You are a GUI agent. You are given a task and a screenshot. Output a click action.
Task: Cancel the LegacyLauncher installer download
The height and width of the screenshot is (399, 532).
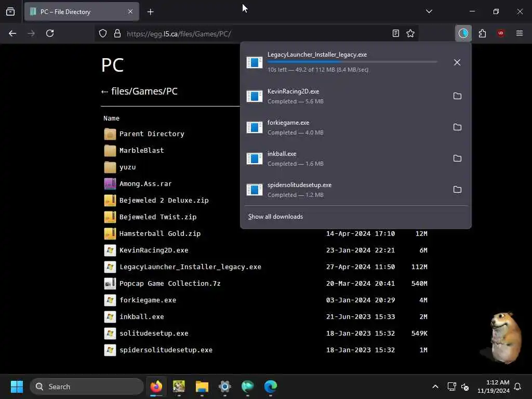(x=457, y=62)
